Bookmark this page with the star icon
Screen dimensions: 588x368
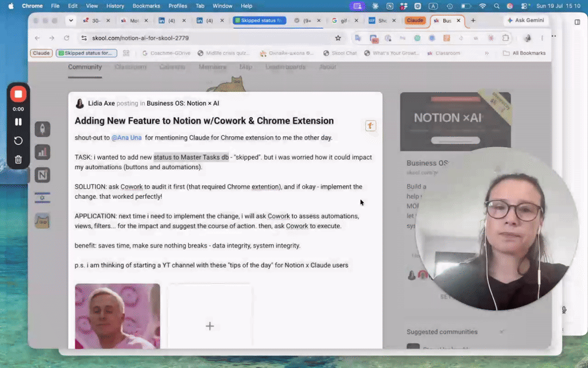pos(338,38)
